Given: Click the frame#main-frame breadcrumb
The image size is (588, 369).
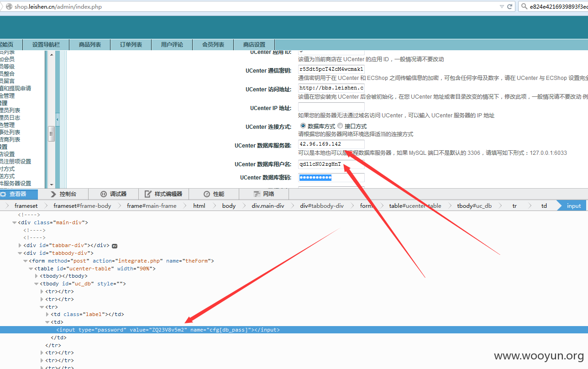Looking at the screenshot, I should [x=152, y=206].
